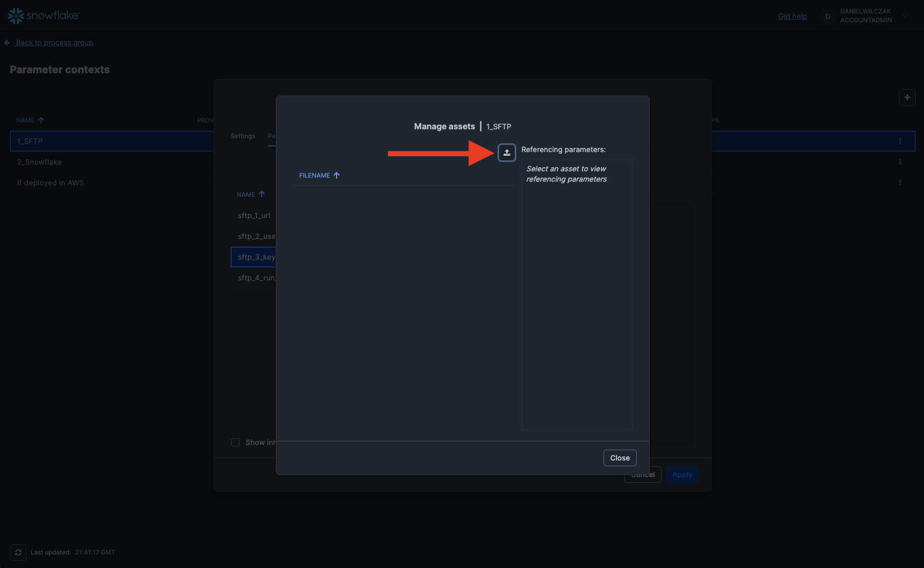Open the three-dot menu for 2_Snowflake row

click(x=900, y=162)
